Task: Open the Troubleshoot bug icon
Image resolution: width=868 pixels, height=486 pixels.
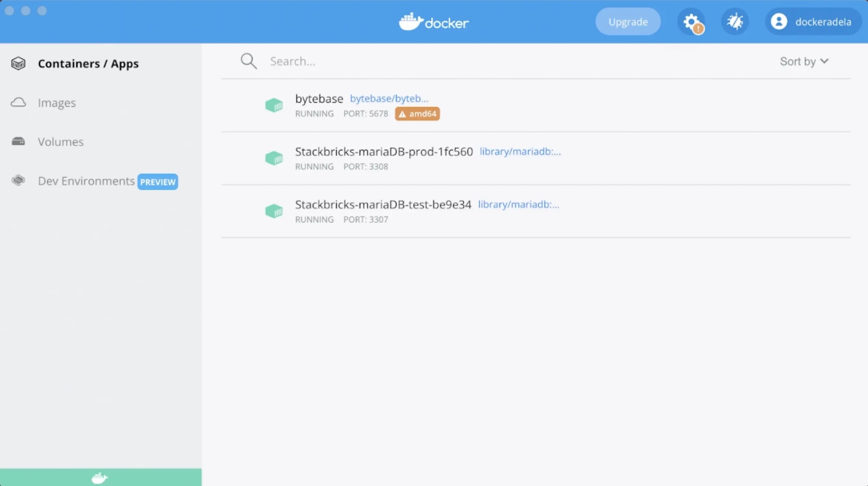Action: click(735, 22)
